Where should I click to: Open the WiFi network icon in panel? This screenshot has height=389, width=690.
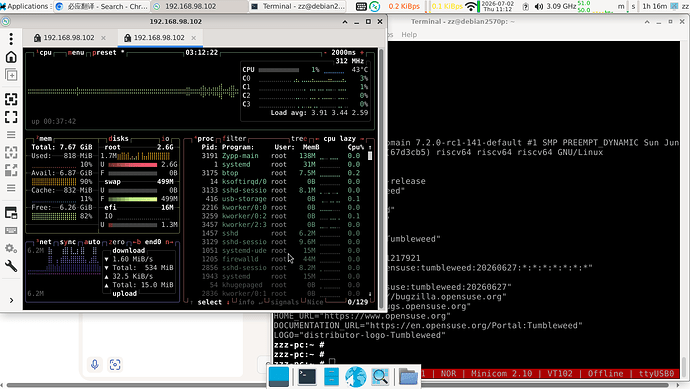click(x=470, y=6)
